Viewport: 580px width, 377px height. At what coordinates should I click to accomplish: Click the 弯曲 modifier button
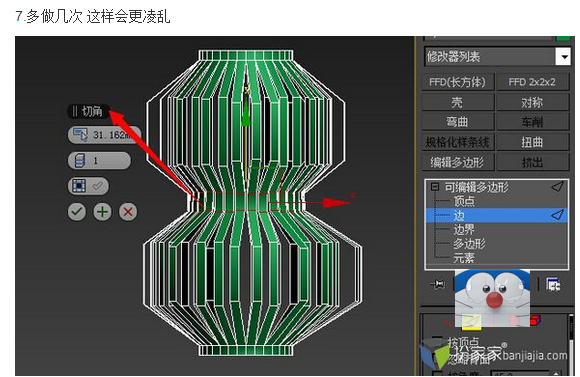(x=458, y=122)
